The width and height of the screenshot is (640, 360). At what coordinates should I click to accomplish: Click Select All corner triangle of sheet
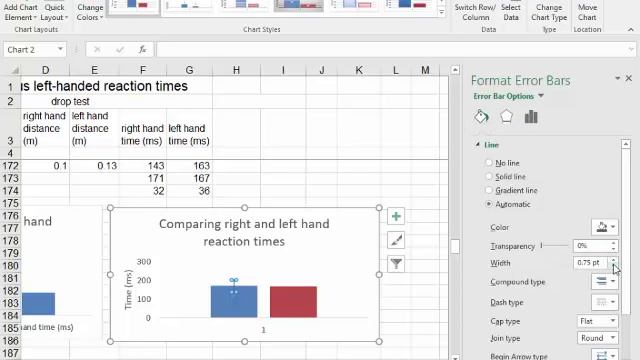[15, 70]
